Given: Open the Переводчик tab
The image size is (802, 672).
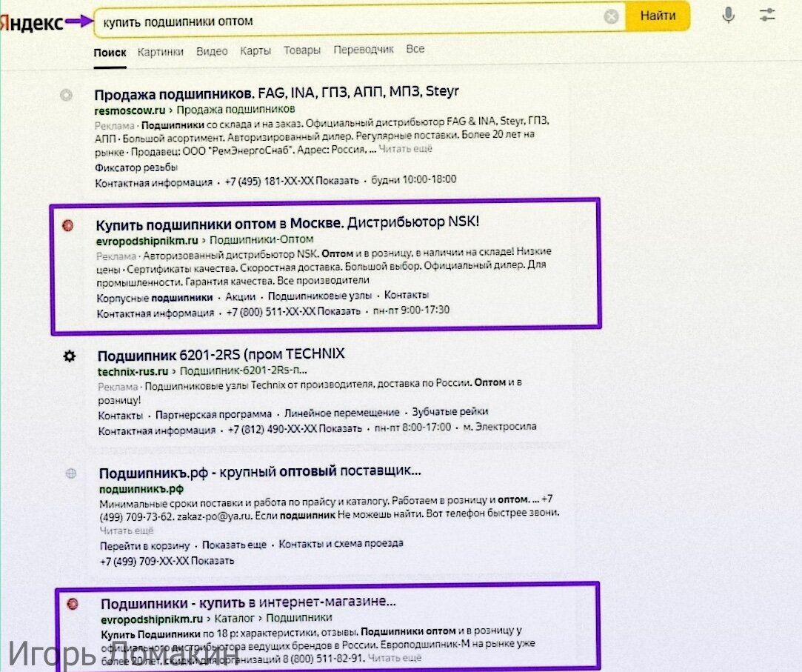Looking at the screenshot, I should pos(363,50).
